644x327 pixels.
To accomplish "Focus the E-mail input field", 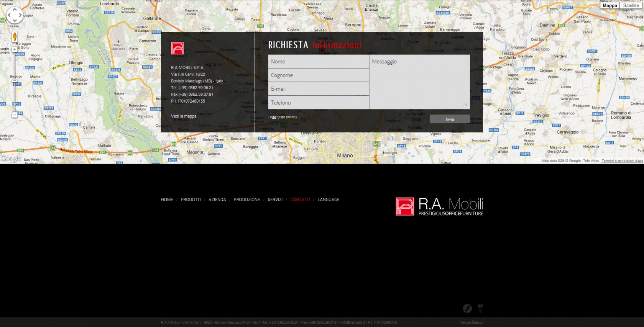I will pyautogui.click(x=319, y=89).
